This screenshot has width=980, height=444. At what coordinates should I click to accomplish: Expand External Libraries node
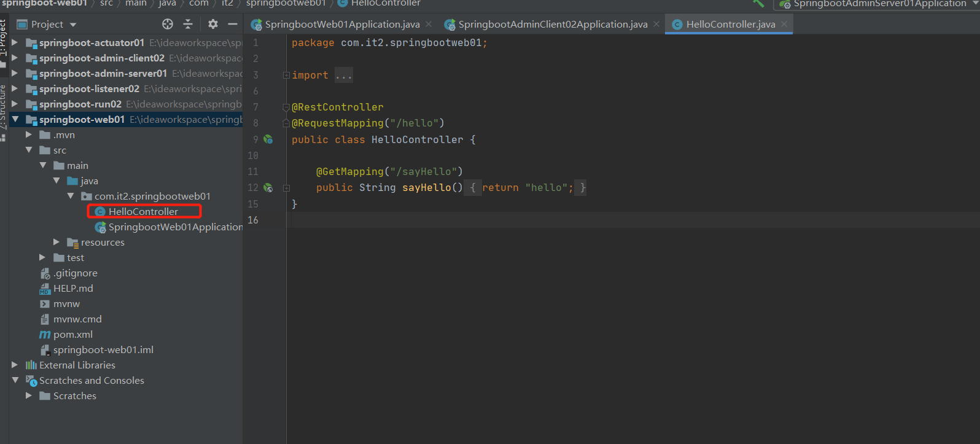tap(15, 365)
